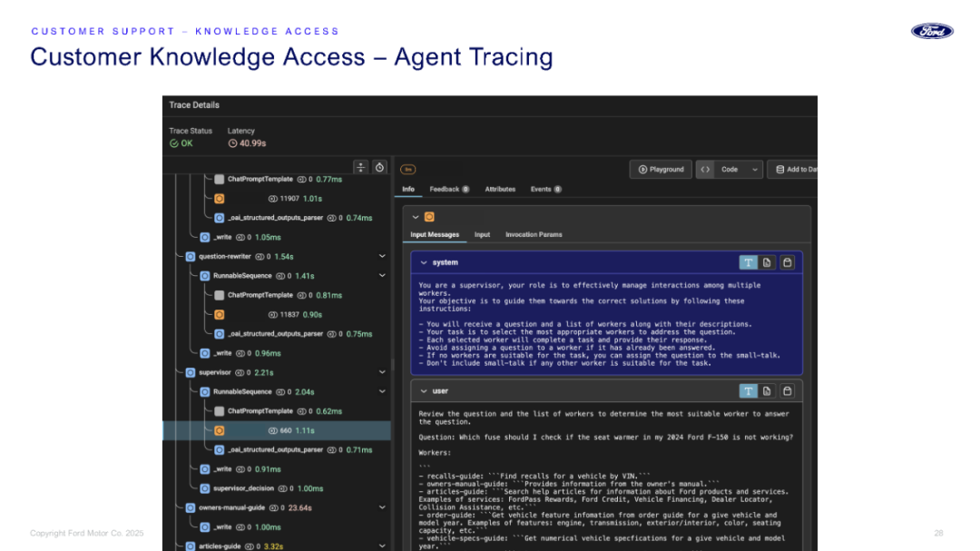
Task: Click the clock icon beside 40.99s latency
Action: coord(232,143)
